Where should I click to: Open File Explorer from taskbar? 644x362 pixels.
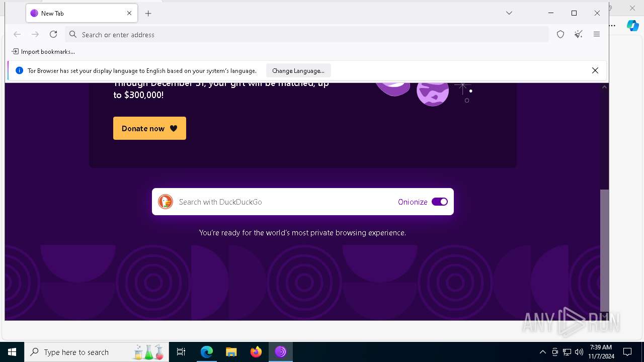pos(231,352)
